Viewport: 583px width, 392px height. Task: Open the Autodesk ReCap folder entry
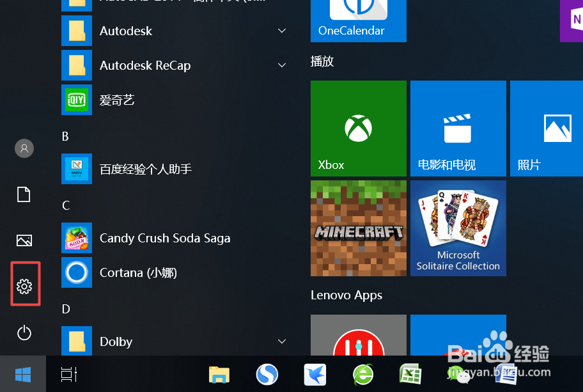coord(175,65)
